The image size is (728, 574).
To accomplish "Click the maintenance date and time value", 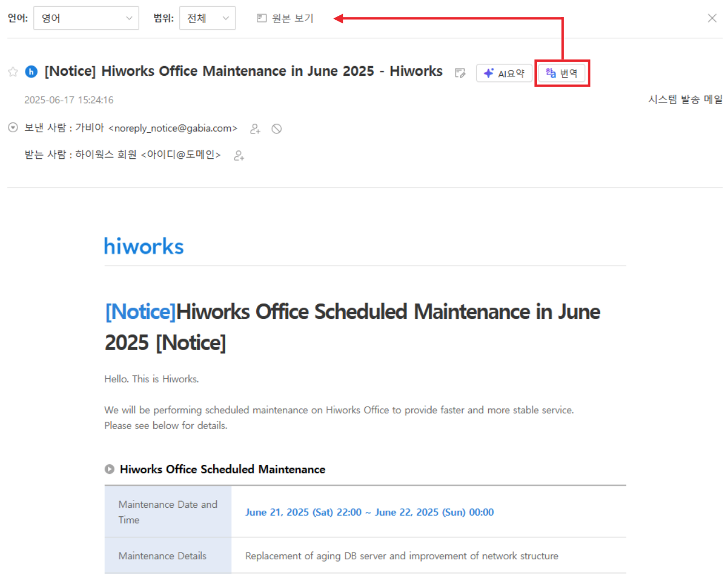I will tap(369, 512).
